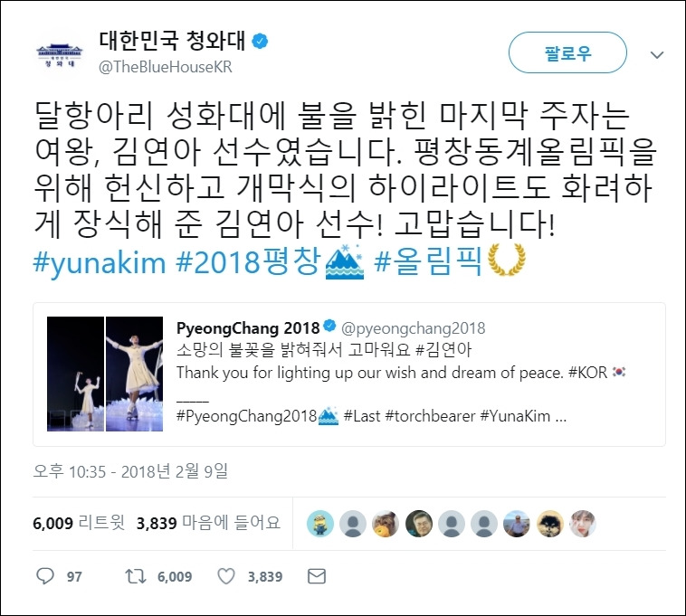View the 6,009 리트윗 list

(x=79, y=523)
